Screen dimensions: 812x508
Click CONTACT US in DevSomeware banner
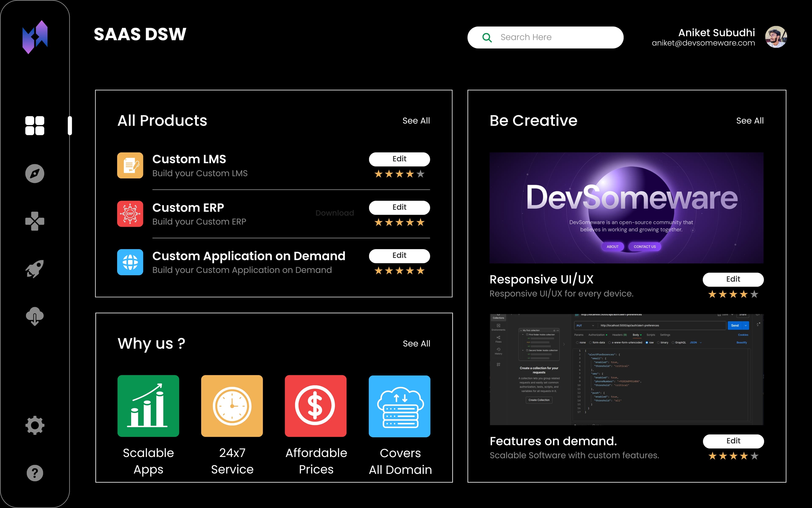click(645, 247)
